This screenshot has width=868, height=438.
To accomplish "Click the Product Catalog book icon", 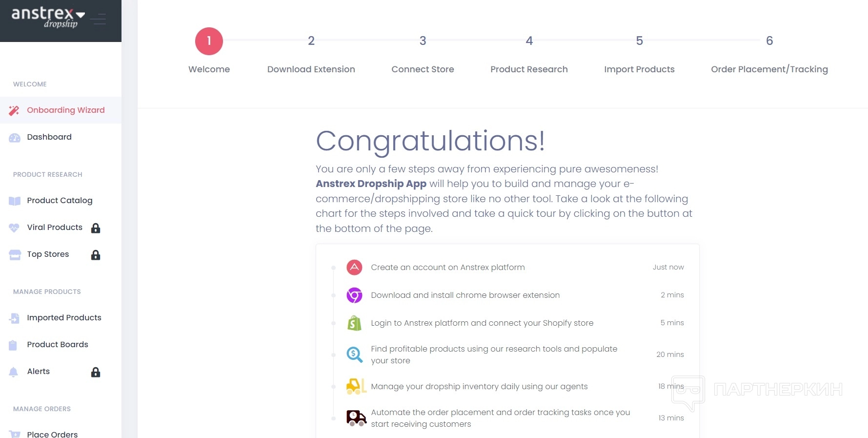I will (15, 201).
